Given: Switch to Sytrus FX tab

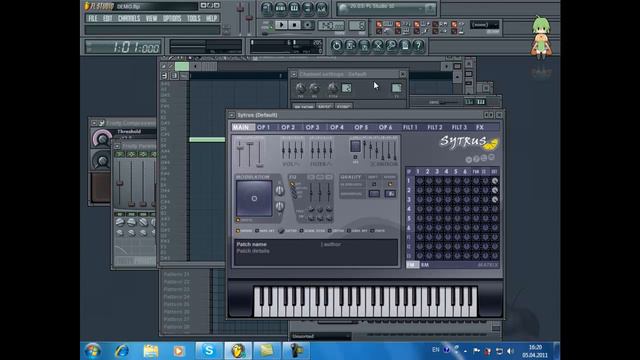Looking at the screenshot, I should click(480, 127).
